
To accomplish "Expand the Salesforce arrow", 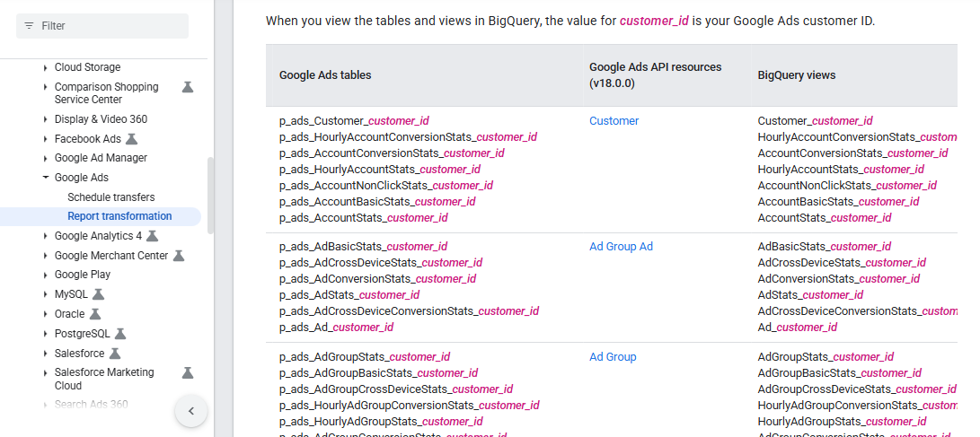I will 45,354.
